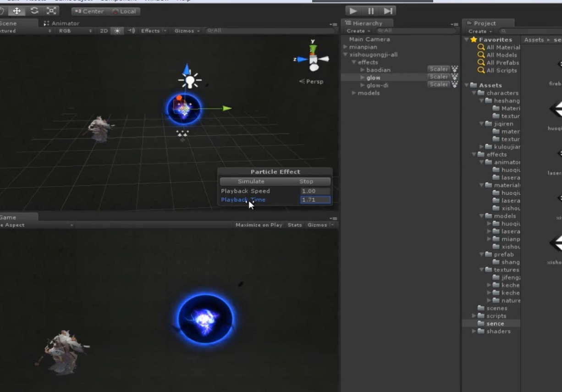Click the Hierarchy search field
The width and height of the screenshot is (562, 392).
coord(416,31)
